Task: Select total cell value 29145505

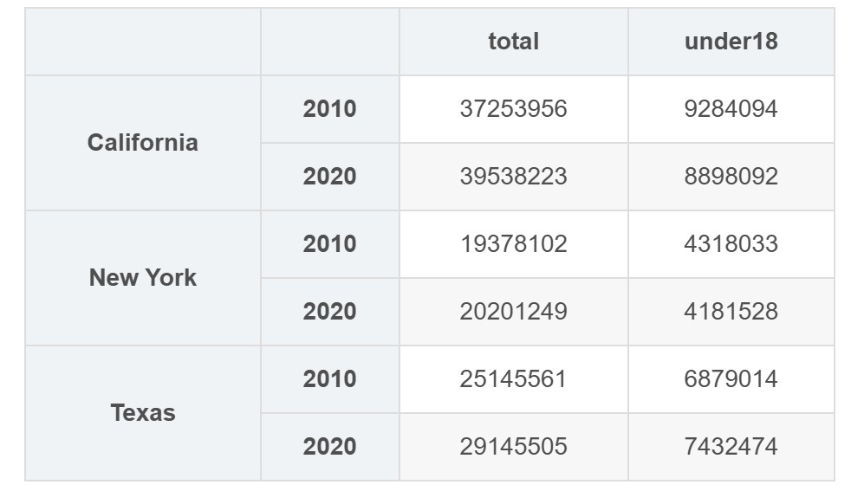Action: 514,447
